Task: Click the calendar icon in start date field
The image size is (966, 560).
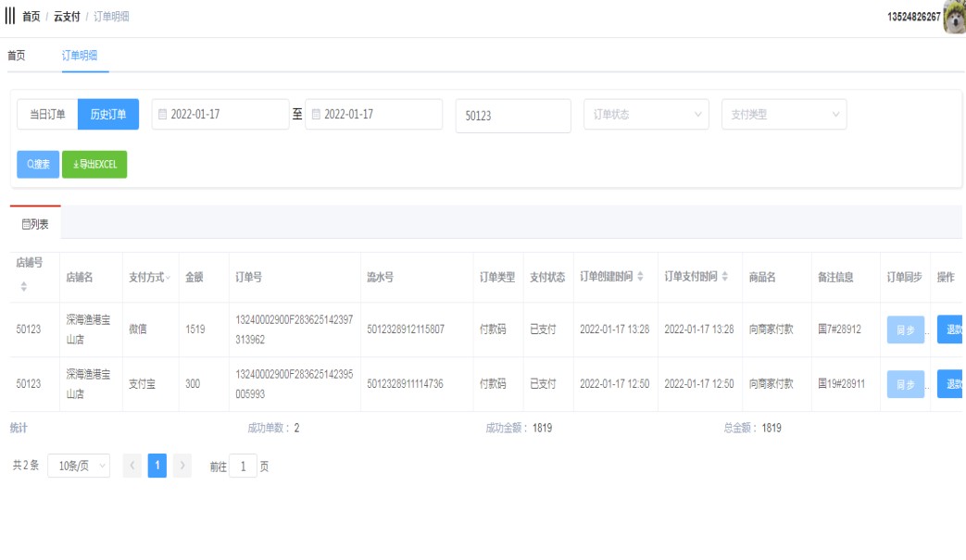Action: pyautogui.click(x=163, y=115)
